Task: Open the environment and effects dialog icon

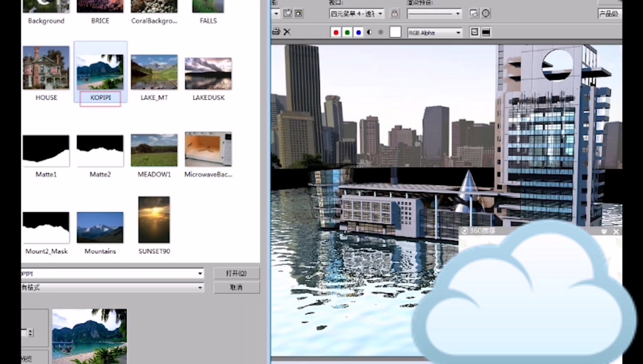Action: coord(474,13)
